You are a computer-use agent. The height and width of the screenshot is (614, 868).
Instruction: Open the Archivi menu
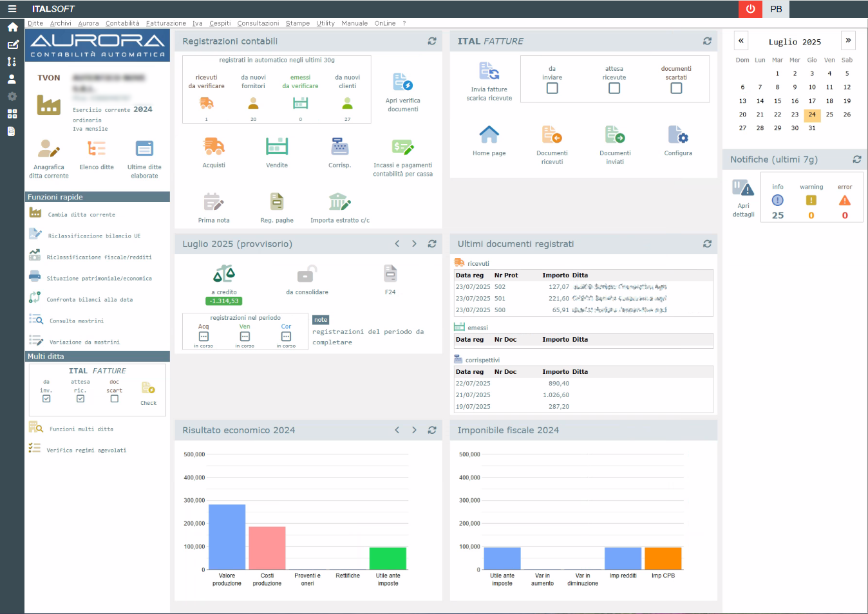(61, 23)
